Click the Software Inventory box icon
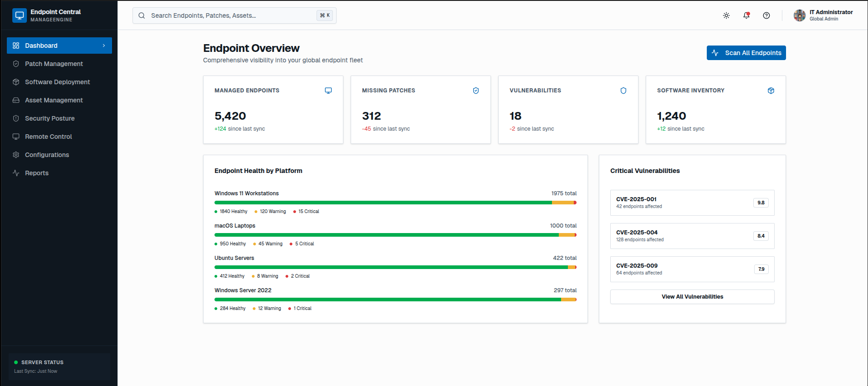 pyautogui.click(x=771, y=91)
